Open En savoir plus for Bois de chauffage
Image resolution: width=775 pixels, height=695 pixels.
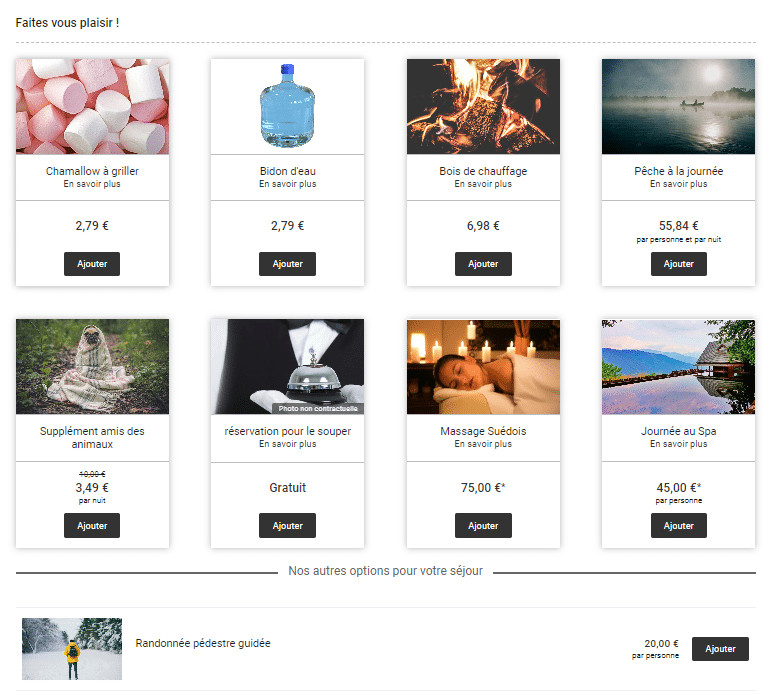tap(483, 184)
